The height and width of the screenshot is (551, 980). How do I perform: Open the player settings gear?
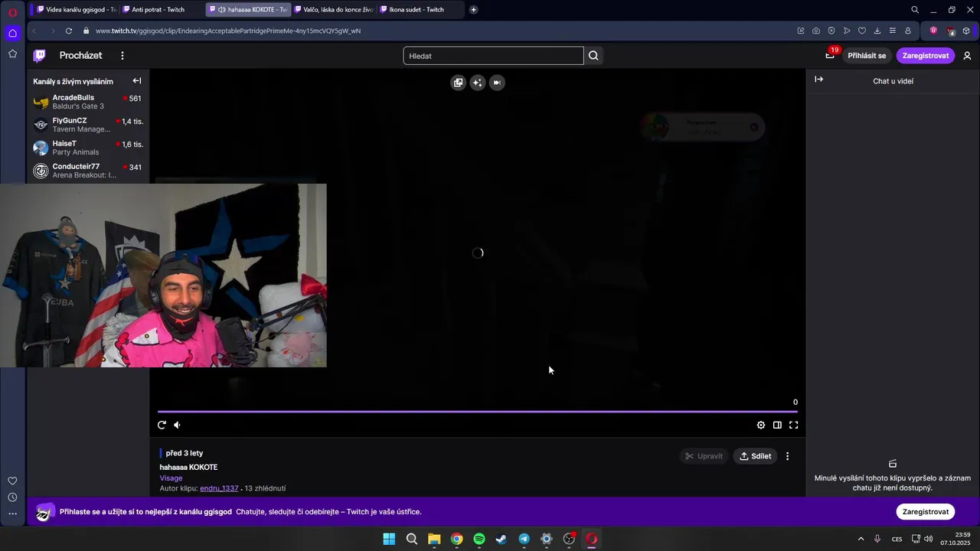(761, 425)
